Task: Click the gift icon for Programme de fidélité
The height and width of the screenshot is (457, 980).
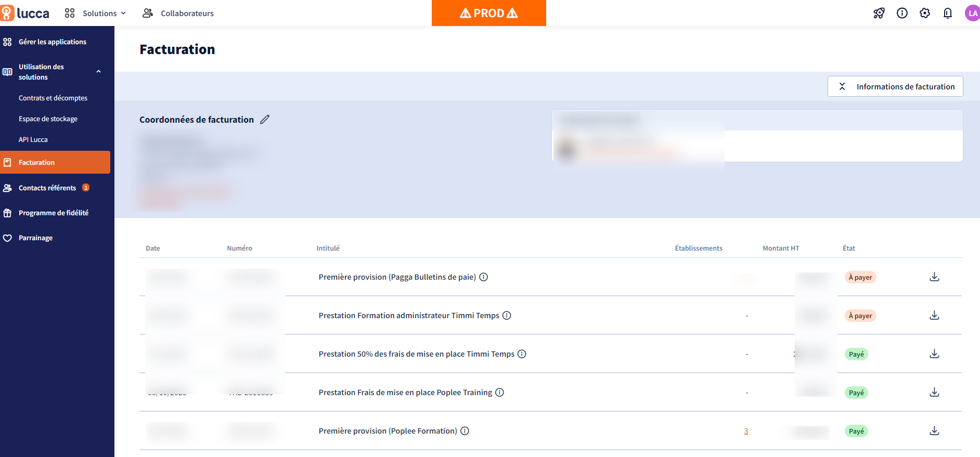Action: 7,213
